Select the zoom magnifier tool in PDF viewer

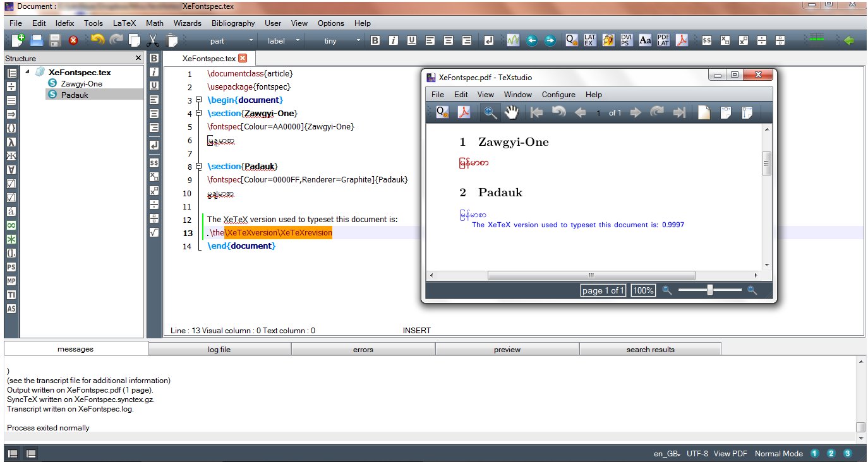490,112
